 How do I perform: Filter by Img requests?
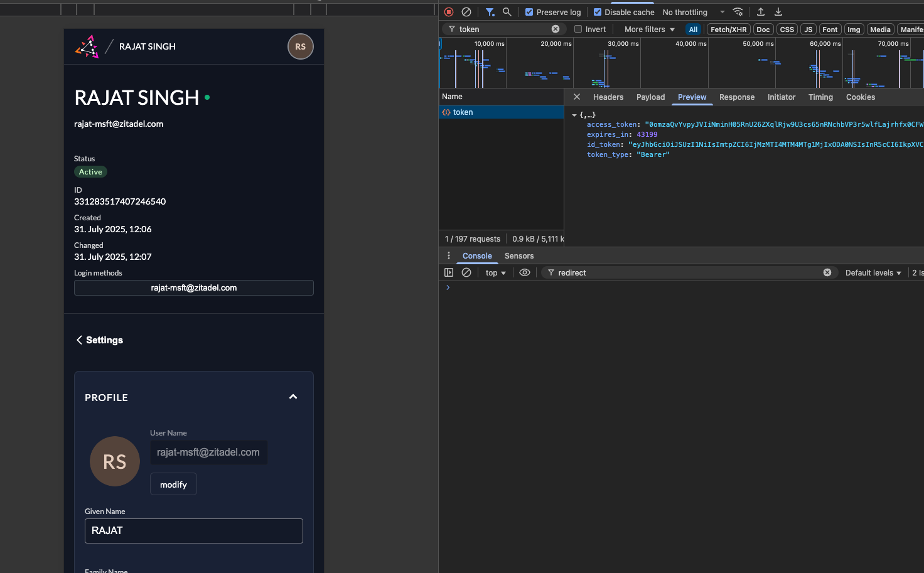(854, 29)
